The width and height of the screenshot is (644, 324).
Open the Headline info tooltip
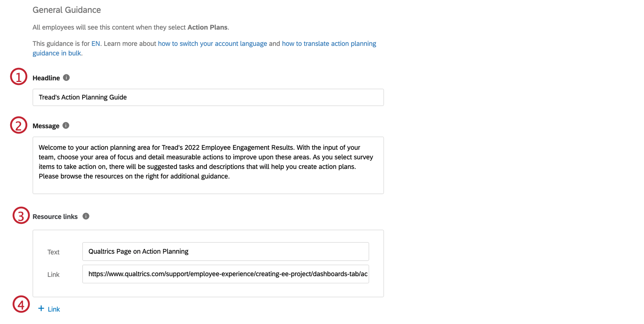tap(66, 78)
